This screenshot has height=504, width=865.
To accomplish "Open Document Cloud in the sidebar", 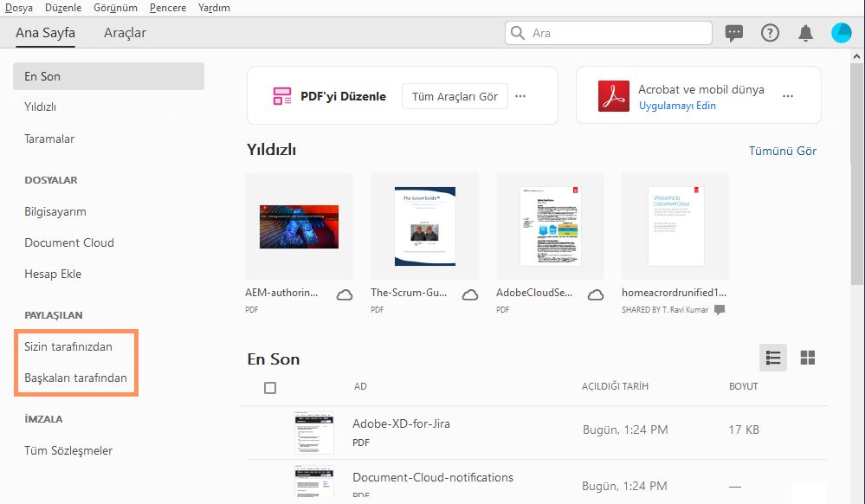I will [x=69, y=242].
